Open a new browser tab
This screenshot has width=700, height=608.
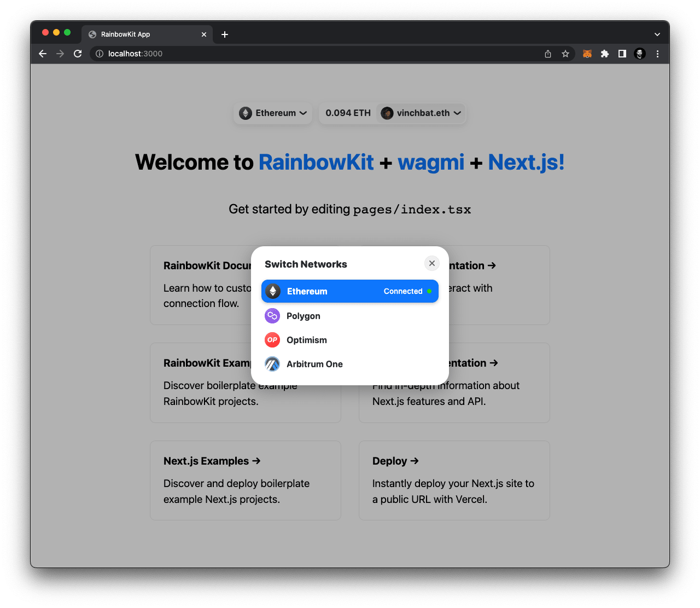225,34
